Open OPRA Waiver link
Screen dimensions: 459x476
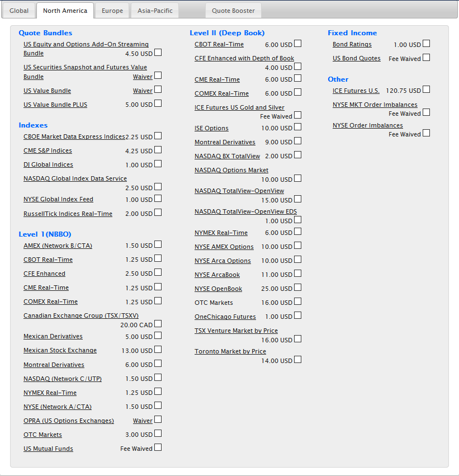point(143,421)
